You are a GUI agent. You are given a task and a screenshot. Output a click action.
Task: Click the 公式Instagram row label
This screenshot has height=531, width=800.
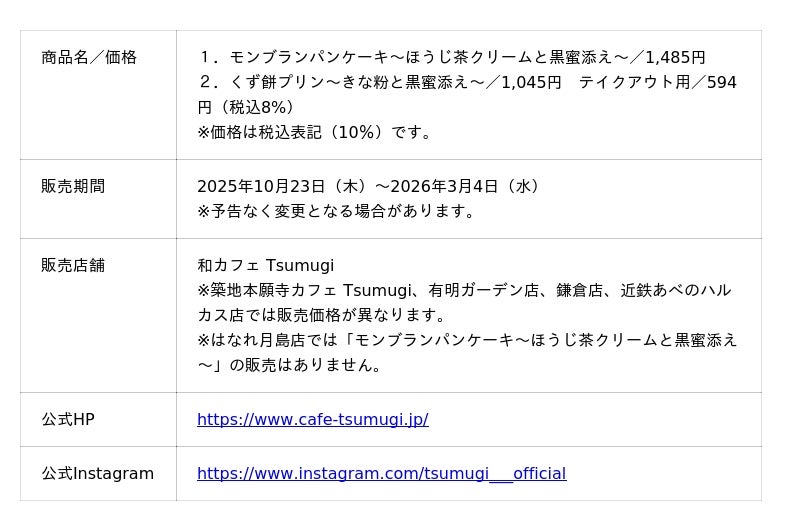(x=98, y=474)
